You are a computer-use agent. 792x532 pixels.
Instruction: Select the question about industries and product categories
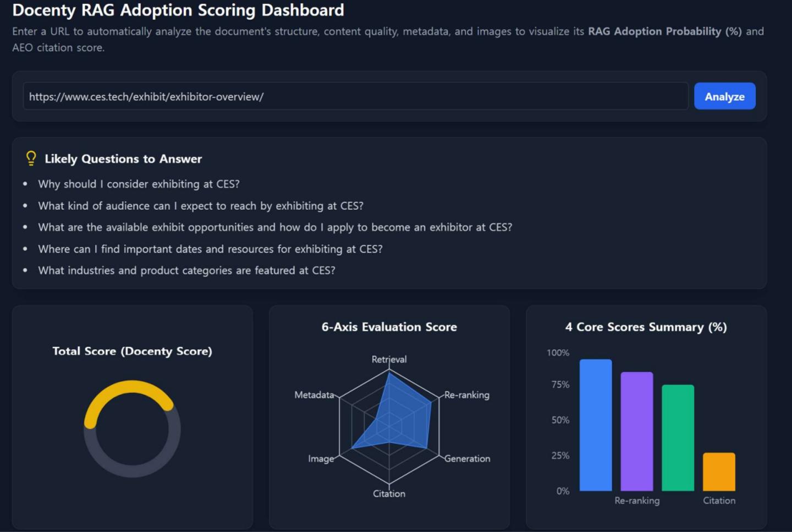click(186, 270)
